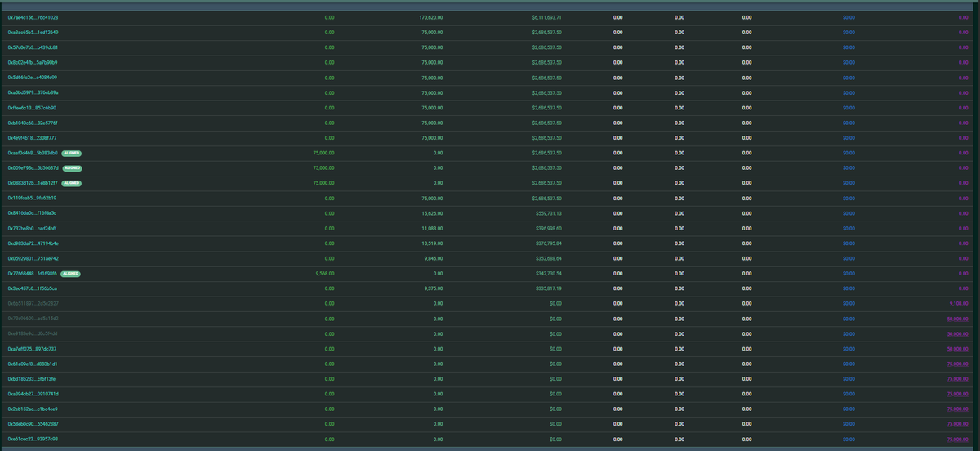Click ALIGNED badge beside 0xaaf0d468...5b383db0

[x=73, y=153]
